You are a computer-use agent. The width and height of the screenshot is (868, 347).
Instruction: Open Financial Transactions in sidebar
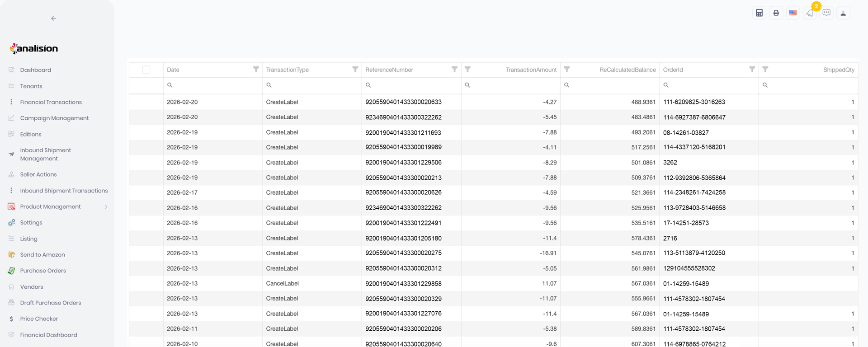tap(51, 102)
